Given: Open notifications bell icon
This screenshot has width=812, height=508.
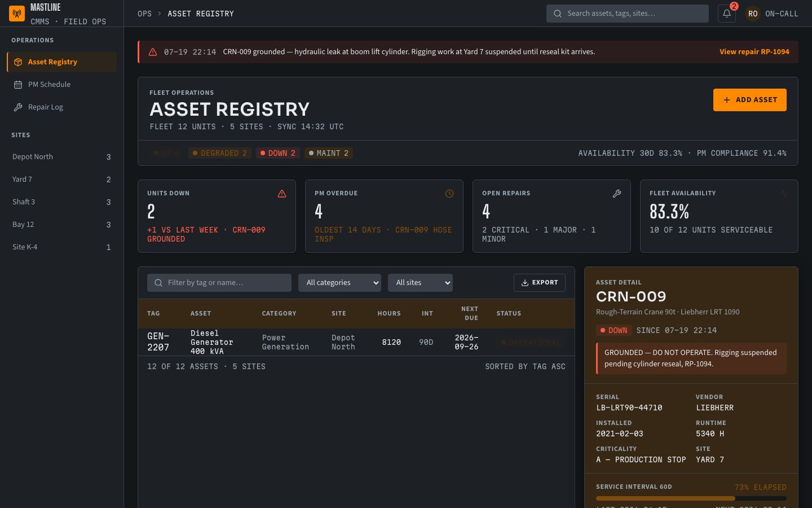Looking at the screenshot, I should pyautogui.click(x=727, y=14).
